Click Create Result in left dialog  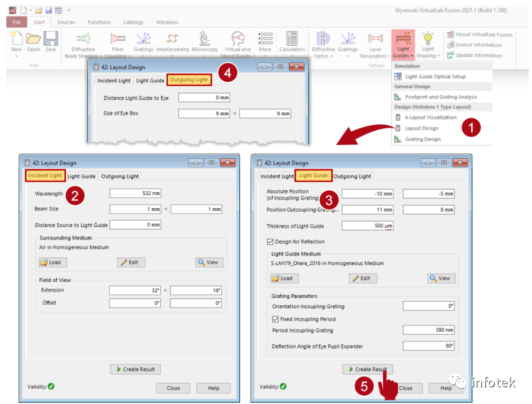point(135,369)
